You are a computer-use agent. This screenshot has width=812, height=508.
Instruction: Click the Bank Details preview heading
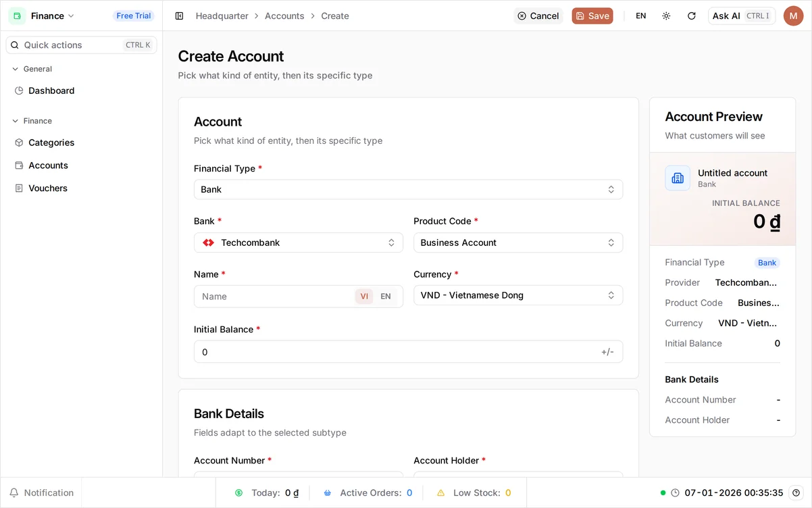[x=692, y=380]
